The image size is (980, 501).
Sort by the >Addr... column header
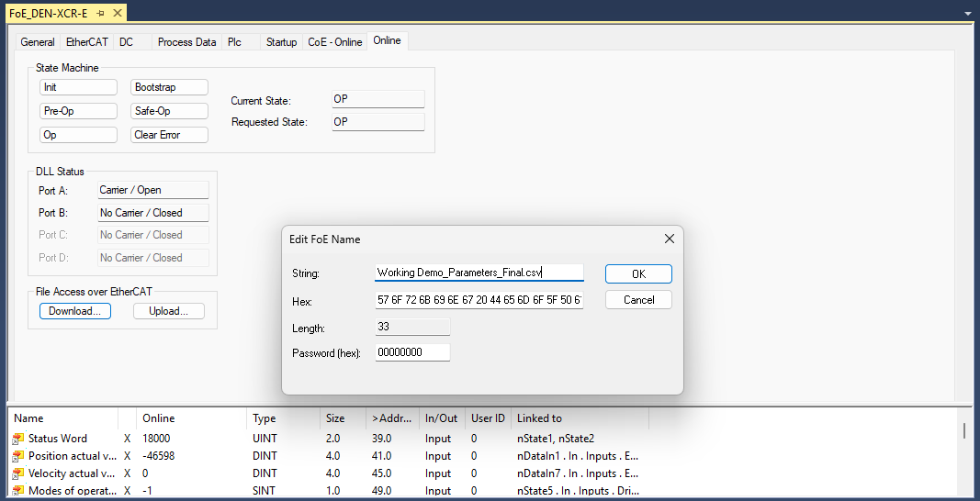tap(392, 418)
